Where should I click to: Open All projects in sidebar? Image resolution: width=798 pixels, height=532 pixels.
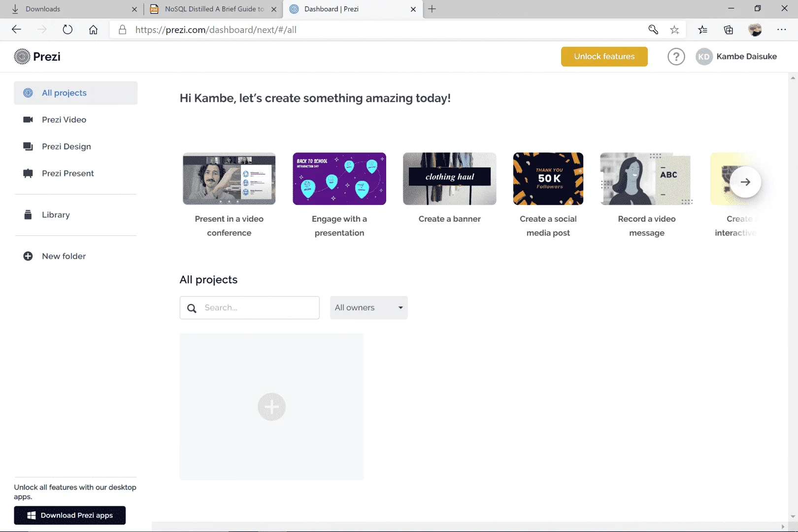76,93
